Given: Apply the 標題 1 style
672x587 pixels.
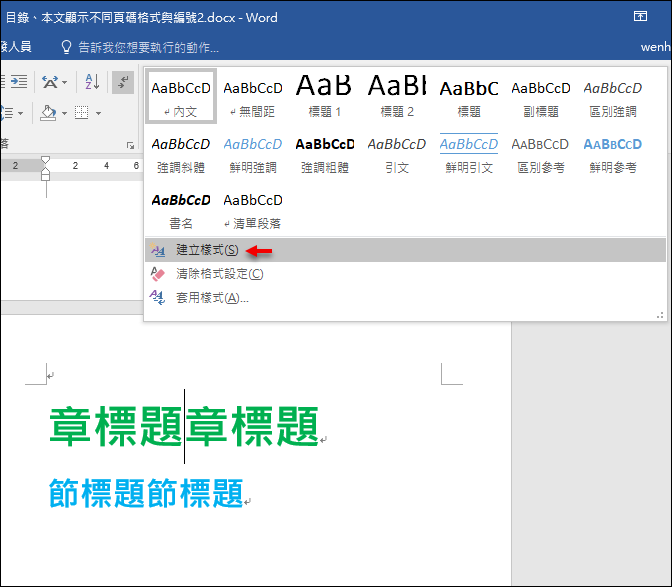Looking at the screenshot, I should 324,96.
